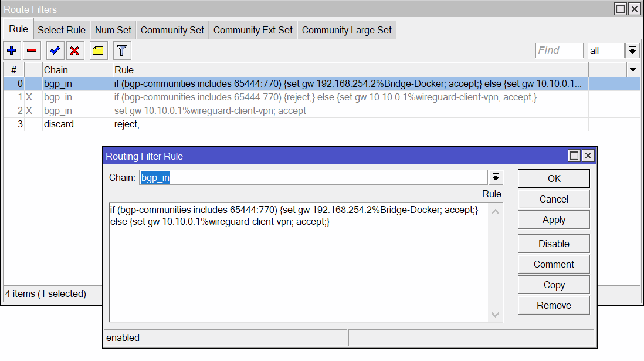Click the '4 items (1 selected)' status

click(x=46, y=293)
